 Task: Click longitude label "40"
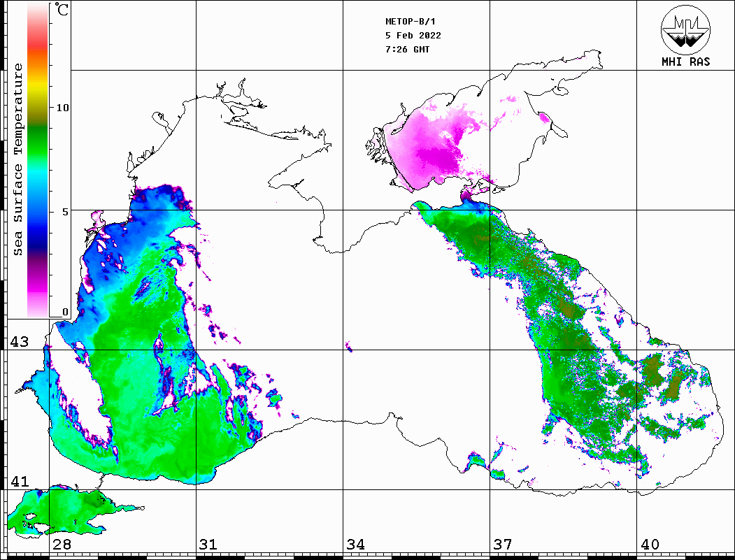pyautogui.click(x=650, y=544)
